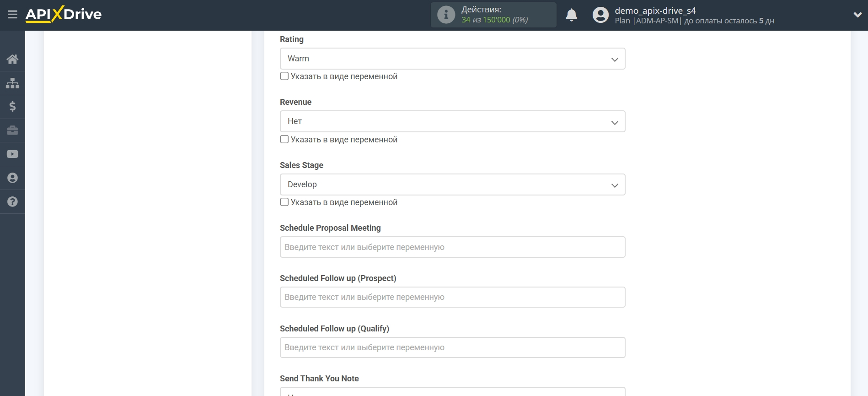
Task: Enable the variable checkbox under Sales Stage
Action: (x=284, y=202)
